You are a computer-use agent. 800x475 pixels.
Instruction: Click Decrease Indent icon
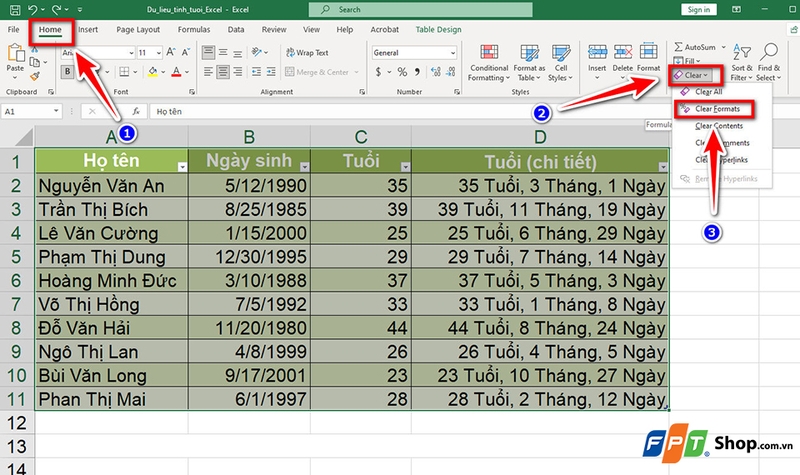tap(256, 72)
